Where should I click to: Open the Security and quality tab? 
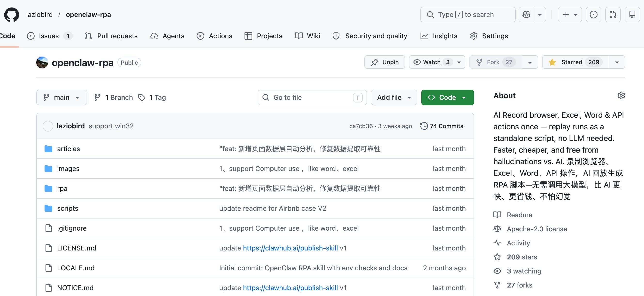(370, 36)
